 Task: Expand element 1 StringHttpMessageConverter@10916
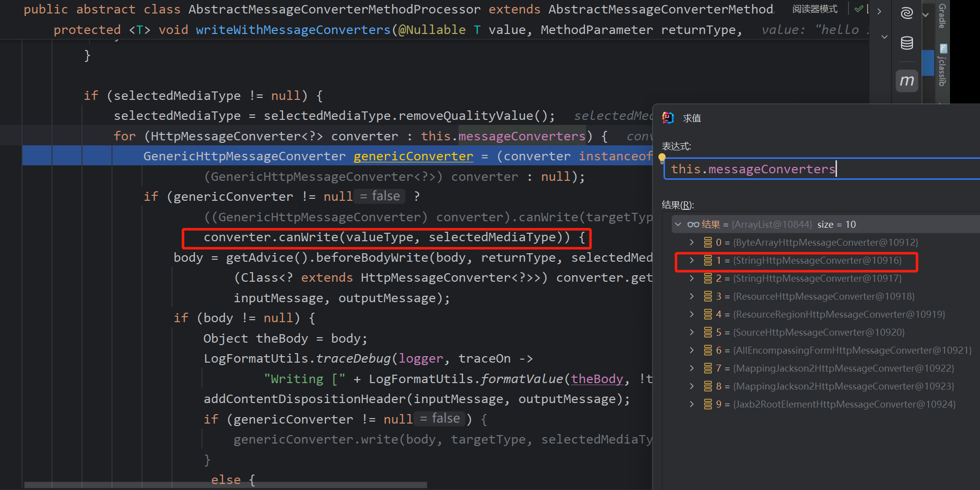pyautogui.click(x=692, y=260)
